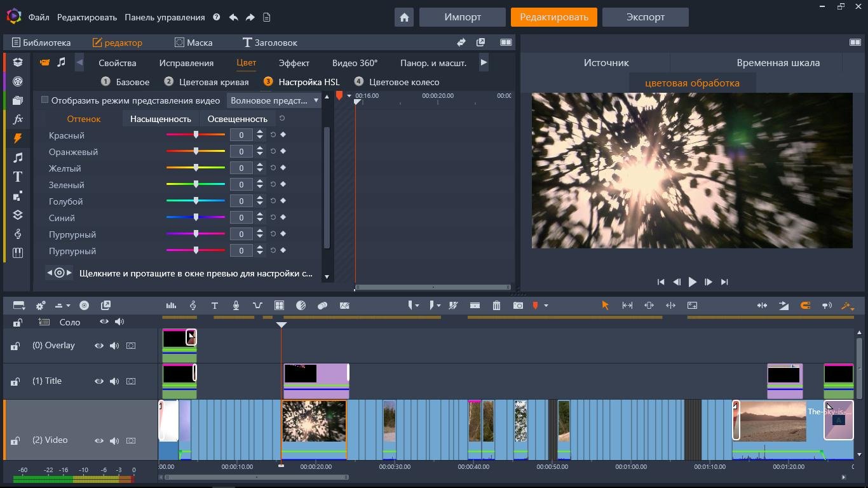868x488 pixels.
Task: Click the microphone voice-over icon
Action: [x=236, y=306]
